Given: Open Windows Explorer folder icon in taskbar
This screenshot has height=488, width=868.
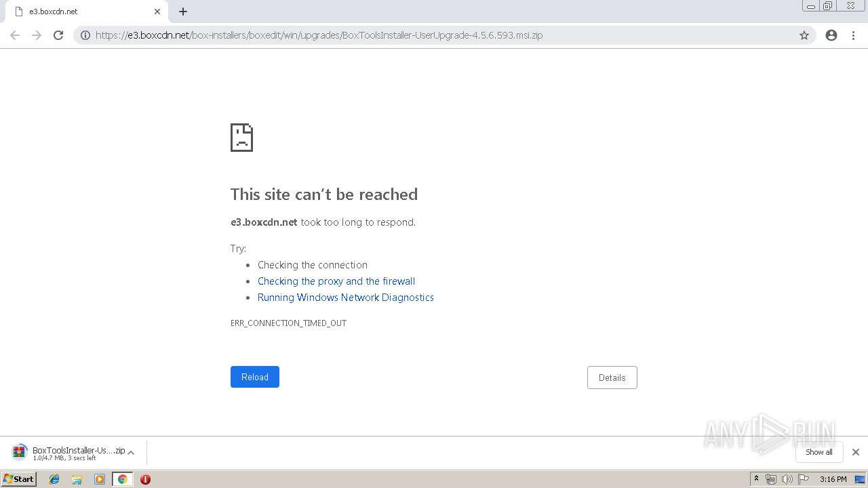Looking at the screenshot, I should (x=77, y=479).
